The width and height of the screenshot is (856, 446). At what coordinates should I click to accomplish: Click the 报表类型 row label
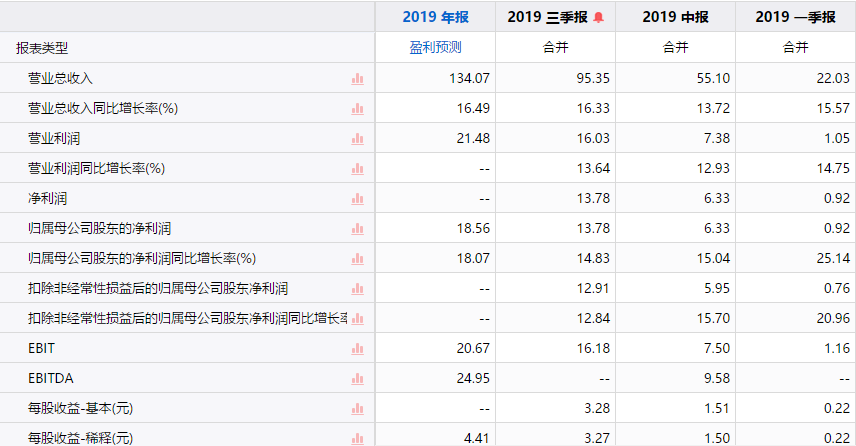click(x=42, y=48)
